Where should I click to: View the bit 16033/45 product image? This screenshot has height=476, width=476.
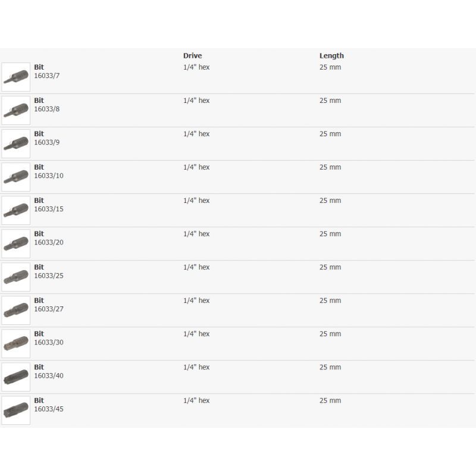tap(15, 411)
